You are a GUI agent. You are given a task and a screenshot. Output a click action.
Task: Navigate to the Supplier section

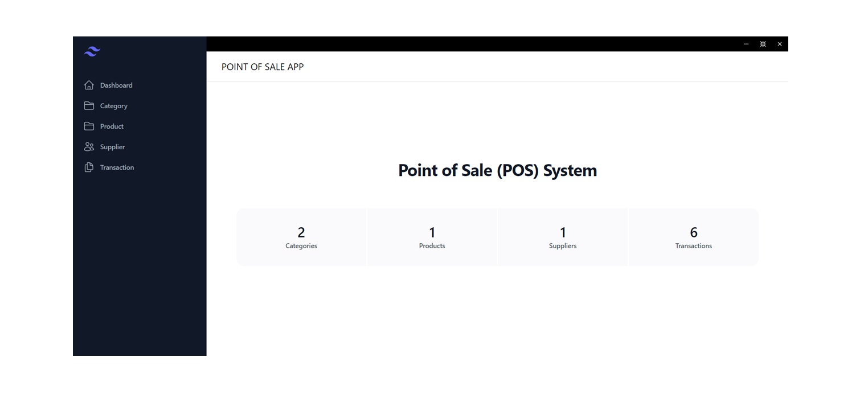(112, 147)
